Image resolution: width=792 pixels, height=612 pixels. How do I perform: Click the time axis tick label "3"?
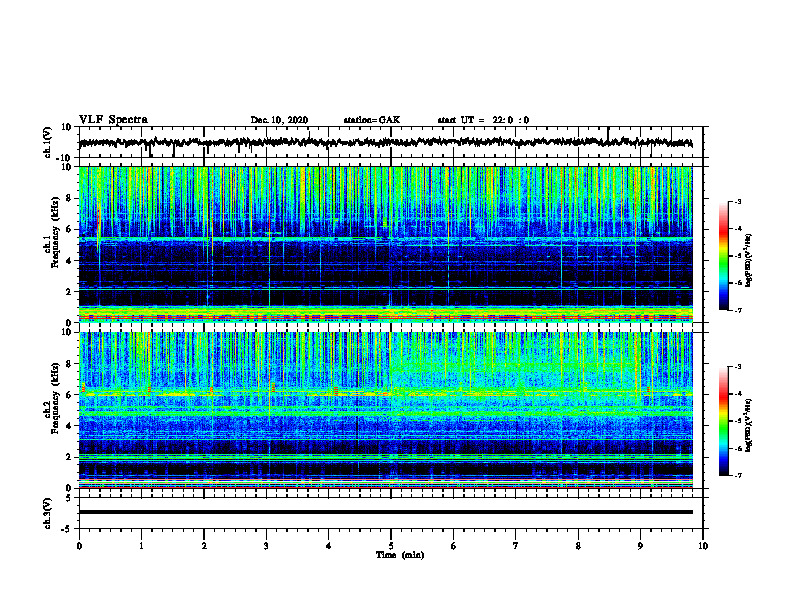[266, 546]
